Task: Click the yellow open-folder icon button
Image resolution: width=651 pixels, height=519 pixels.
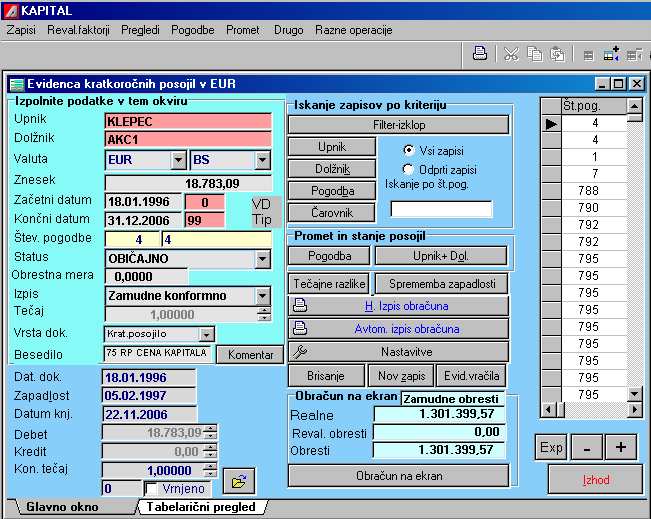Action: [238, 481]
